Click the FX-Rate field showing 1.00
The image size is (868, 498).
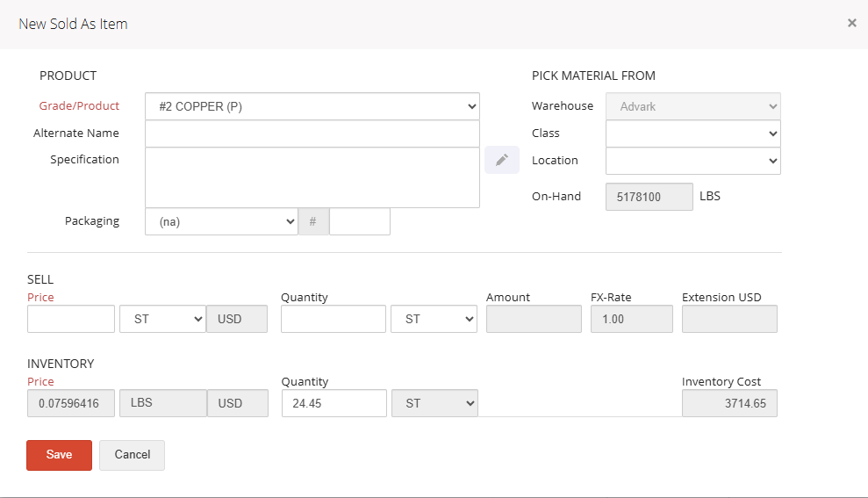632,319
